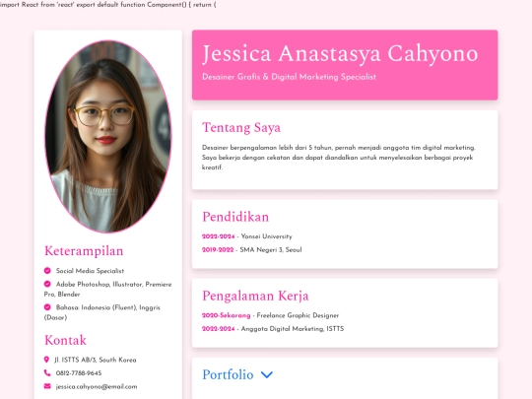This screenshot has width=532, height=399.
Task: Click the check icon beside Adobe Photoshop skill
Action: 47,284
